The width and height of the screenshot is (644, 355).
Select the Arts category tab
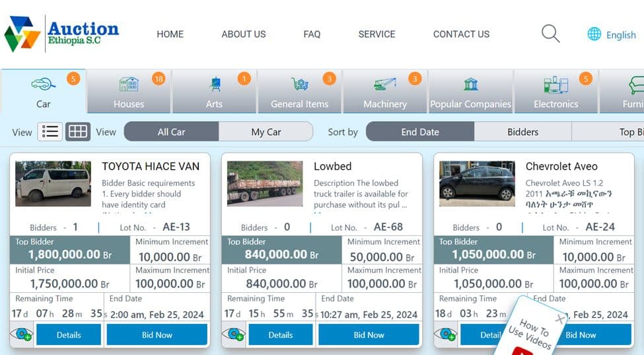pyautogui.click(x=214, y=91)
